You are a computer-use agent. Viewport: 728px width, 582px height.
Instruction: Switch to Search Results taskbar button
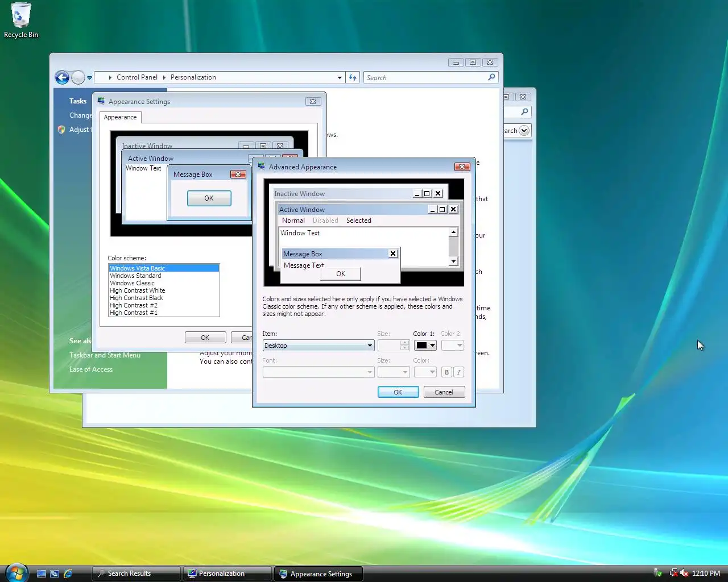[x=136, y=573]
